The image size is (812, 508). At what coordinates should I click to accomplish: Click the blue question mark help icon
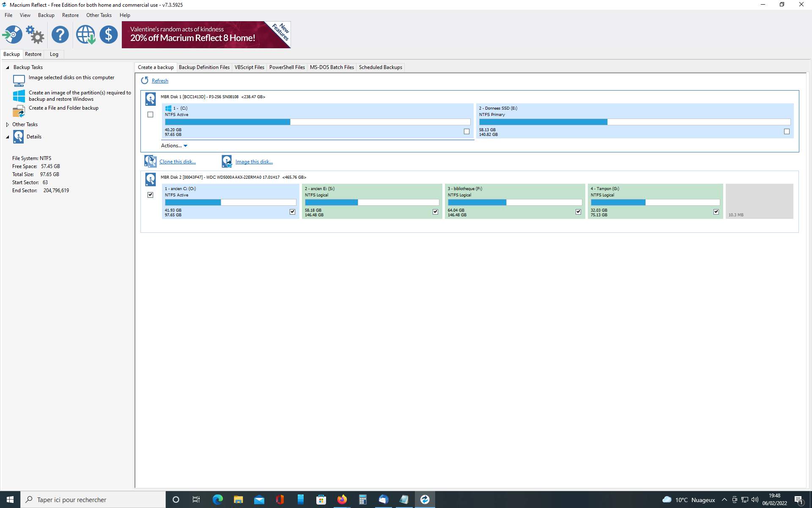[x=60, y=35]
